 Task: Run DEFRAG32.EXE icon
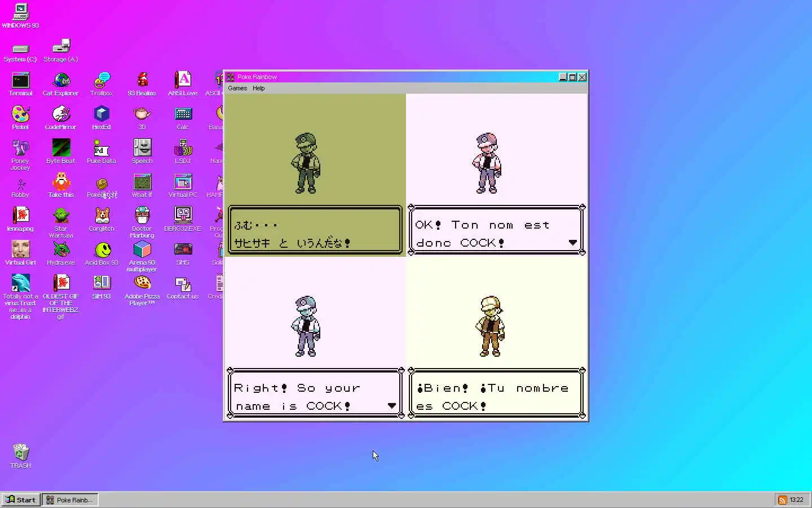pos(183,220)
